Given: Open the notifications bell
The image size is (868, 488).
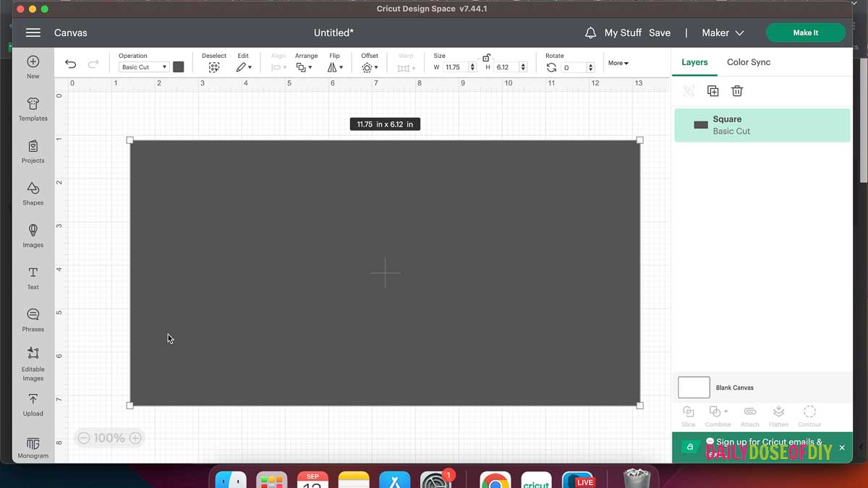Looking at the screenshot, I should [x=591, y=33].
